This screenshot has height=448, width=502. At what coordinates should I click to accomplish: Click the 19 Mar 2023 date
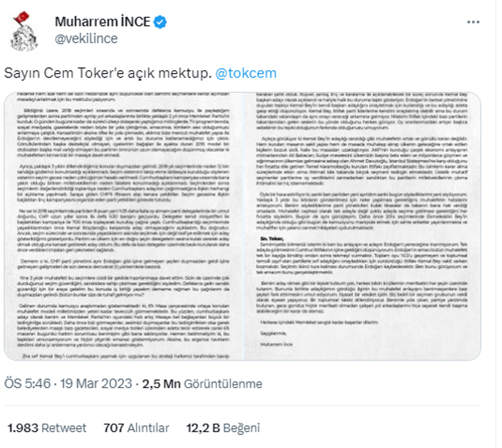(95, 383)
